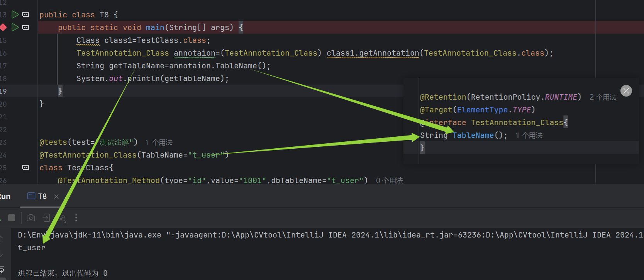
Task: Click 'T8' class name in declaration
Action: tap(104, 15)
